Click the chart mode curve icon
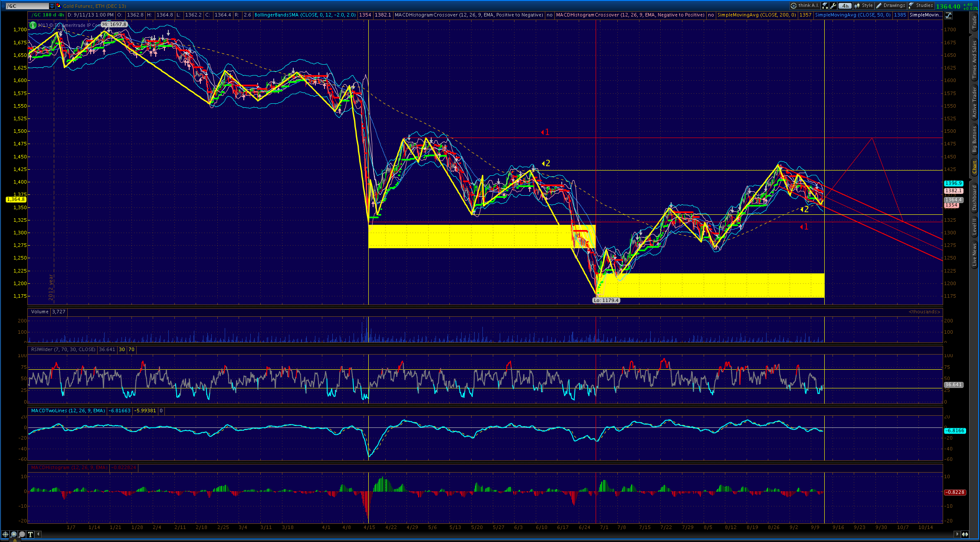This screenshot has height=542, width=980. coord(948,15)
